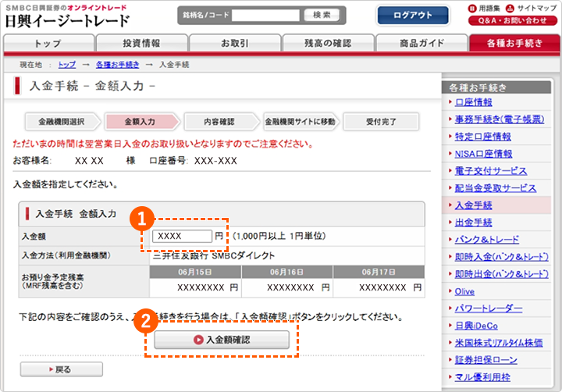
Task: Click the play icon on 入金額確認
Action: 198,340
